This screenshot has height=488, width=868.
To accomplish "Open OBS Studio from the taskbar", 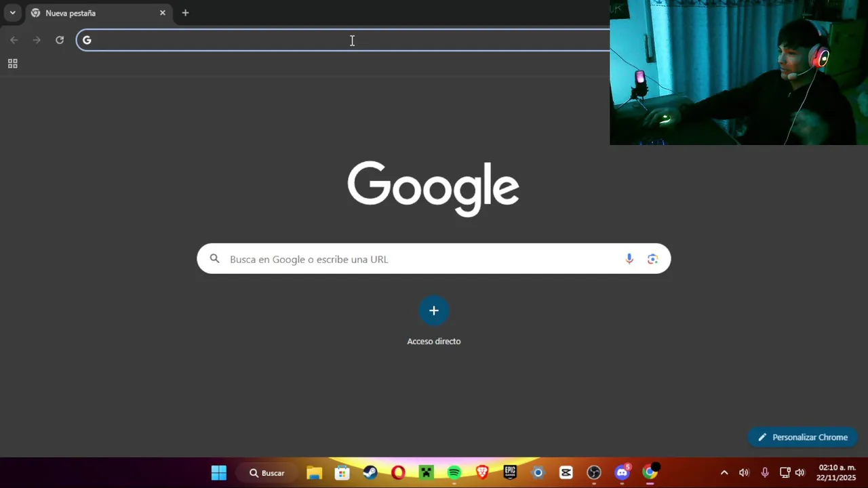I will (594, 472).
